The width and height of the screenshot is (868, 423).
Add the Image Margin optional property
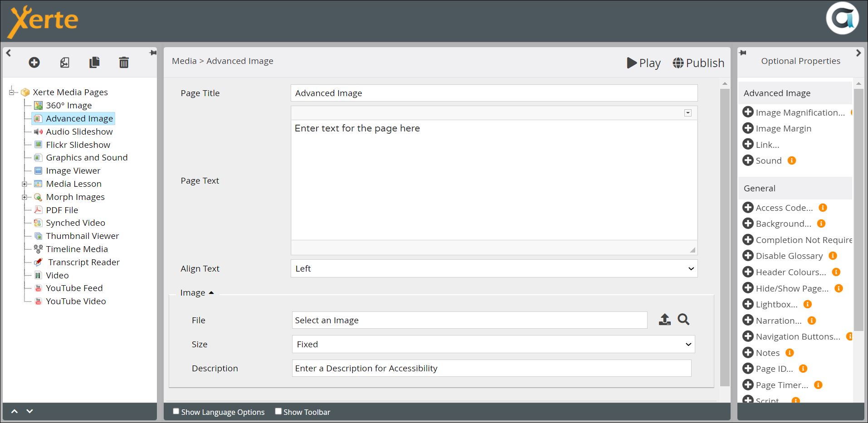pyautogui.click(x=748, y=128)
